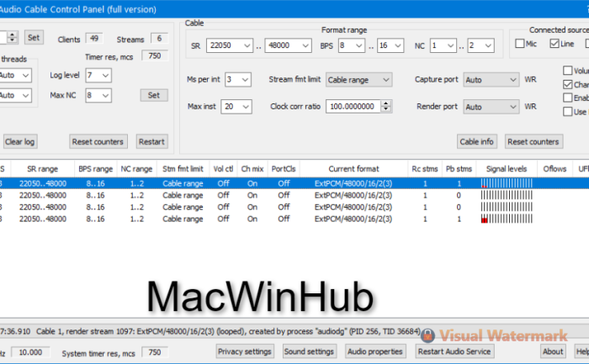Open the About dialog
589x364 pixels.
pos(553,351)
